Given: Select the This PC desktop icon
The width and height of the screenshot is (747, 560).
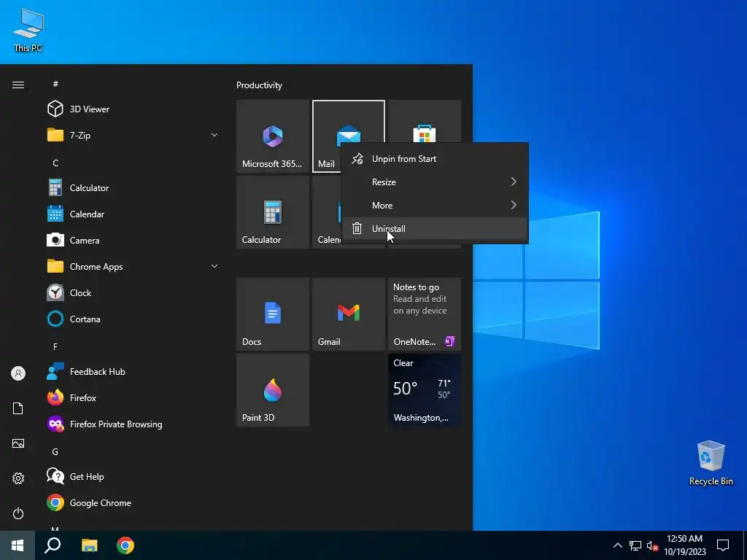Looking at the screenshot, I should (28, 30).
